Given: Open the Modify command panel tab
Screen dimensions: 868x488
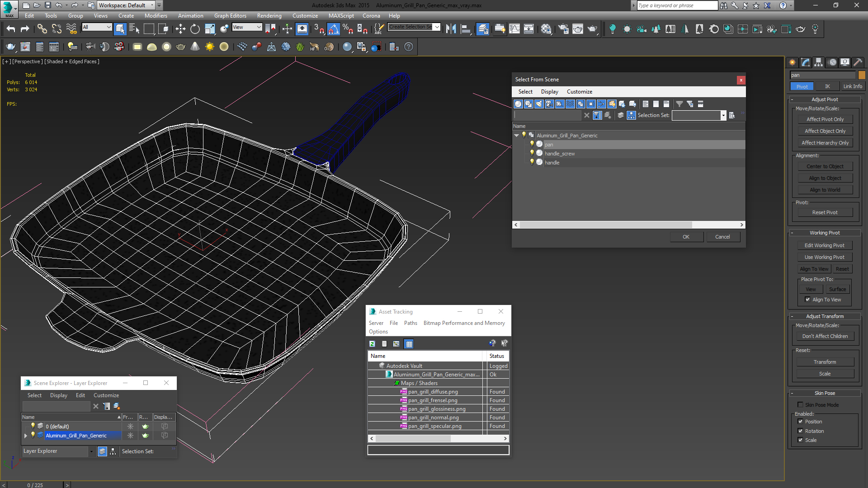Looking at the screenshot, I should pos(806,62).
